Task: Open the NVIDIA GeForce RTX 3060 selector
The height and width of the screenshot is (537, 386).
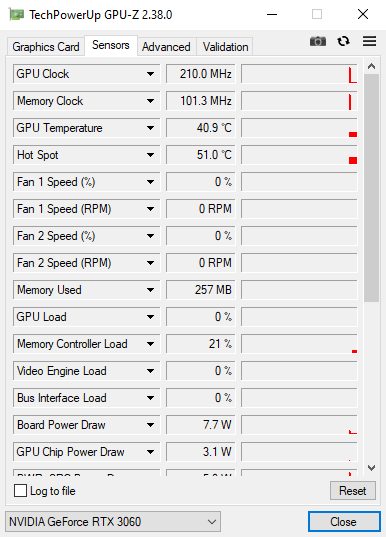Action: [x=113, y=522]
